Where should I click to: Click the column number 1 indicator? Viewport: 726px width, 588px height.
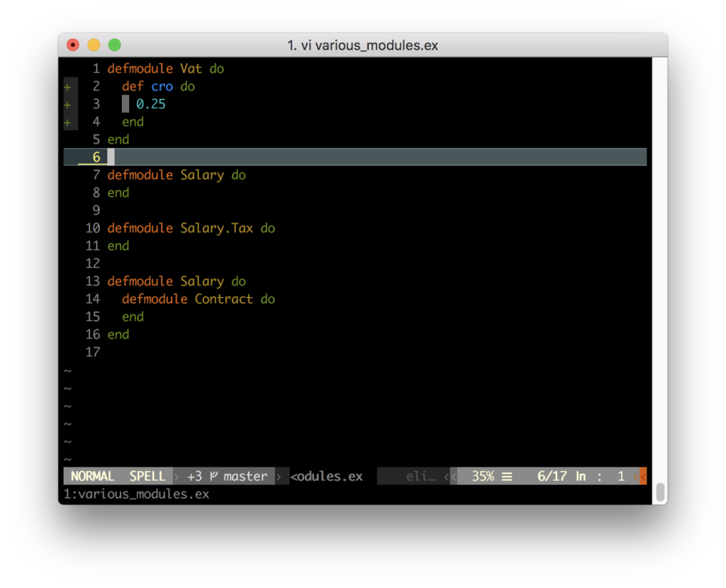tap(621, 476)
